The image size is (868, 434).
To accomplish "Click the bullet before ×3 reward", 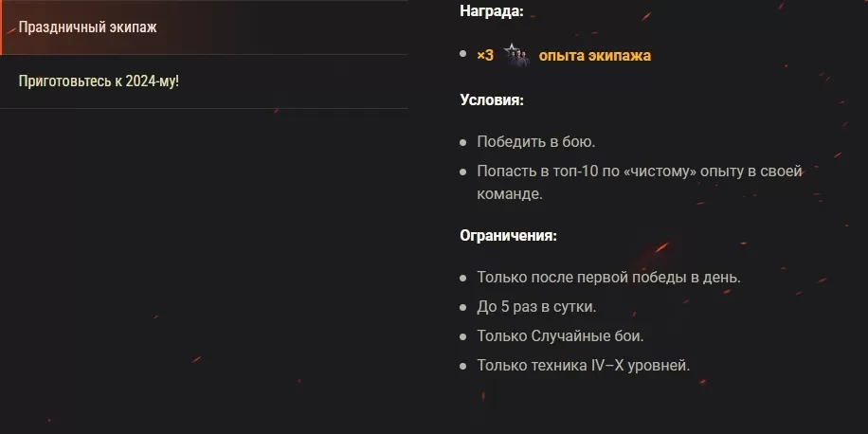I will (463, 54).
